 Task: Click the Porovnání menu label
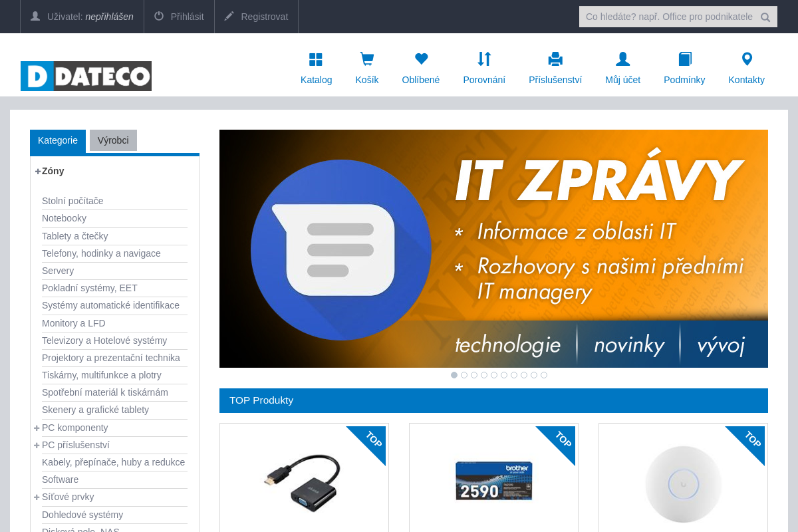[484, 80]
